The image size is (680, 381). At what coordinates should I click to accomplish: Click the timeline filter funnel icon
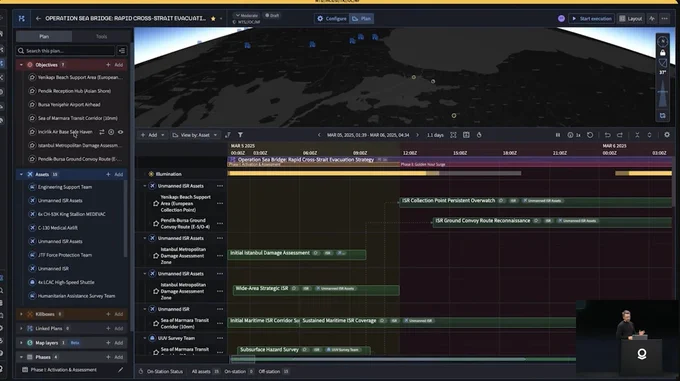point(240,135)
